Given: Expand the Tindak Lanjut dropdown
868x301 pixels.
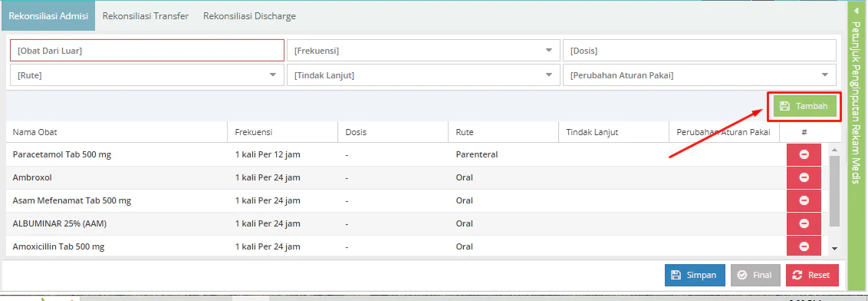Looking at the screenshot, I should [x=423, y=74].
